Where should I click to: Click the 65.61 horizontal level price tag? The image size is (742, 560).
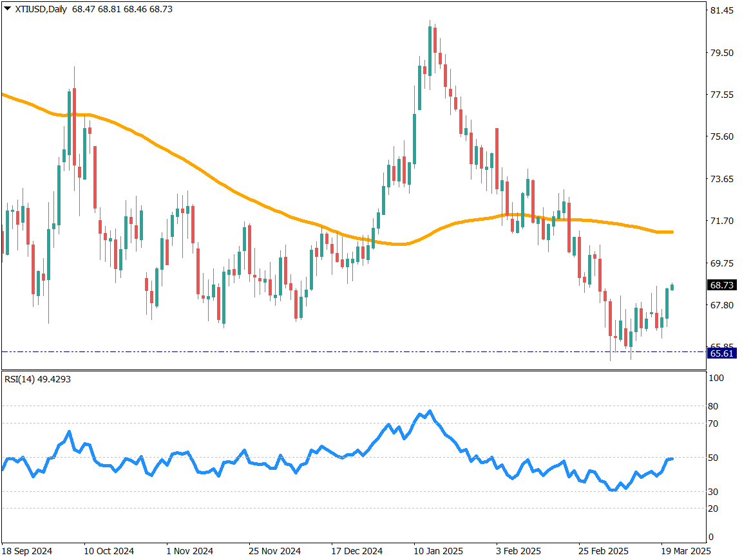pyautogui.click(x=721, y=353)
